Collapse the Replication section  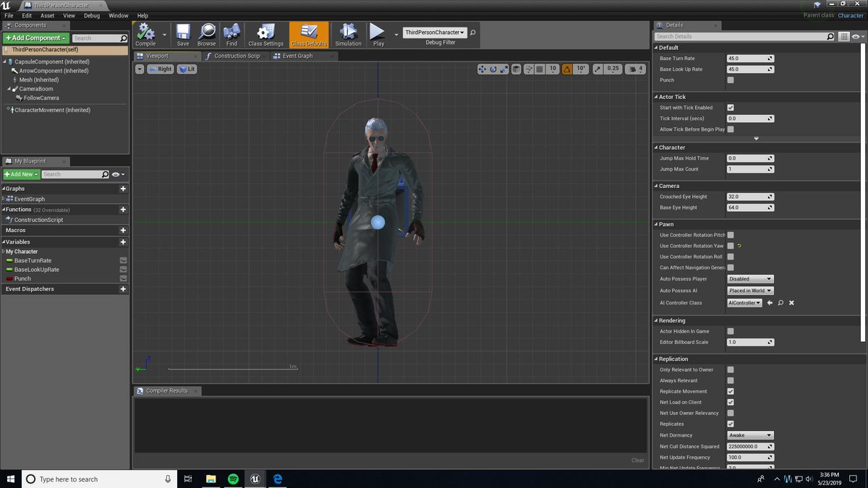[x=655, y=359]
